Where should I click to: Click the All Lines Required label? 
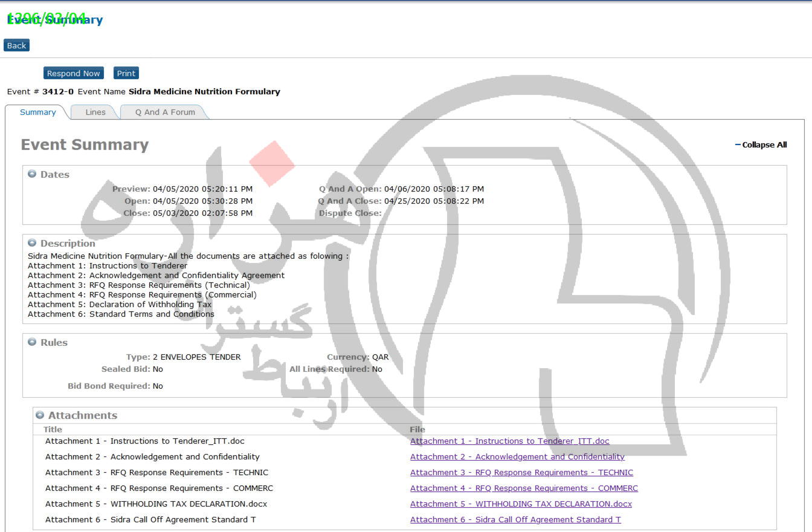click(x=329, y=369)
